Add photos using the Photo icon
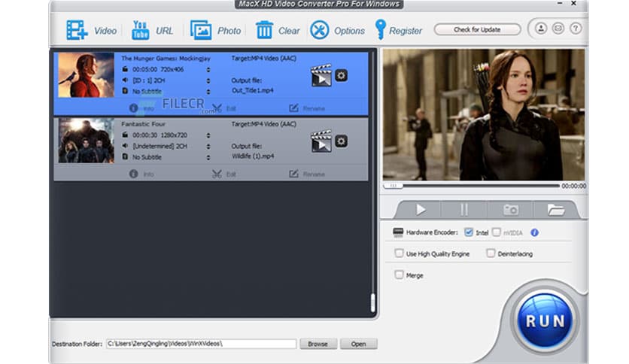Image resolution: width=629 pixels, height=364 pixels. [201, 31]
